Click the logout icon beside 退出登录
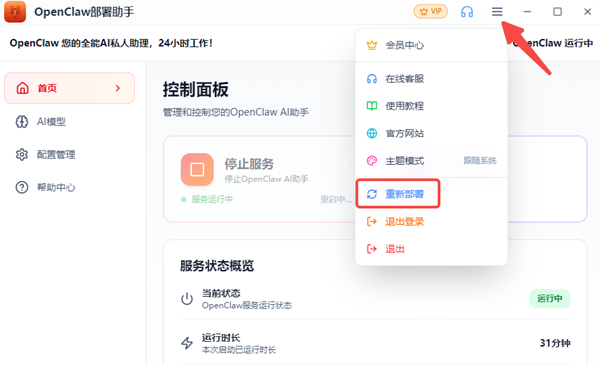Screen dimensions: 600x365 [x=372, y=222]
